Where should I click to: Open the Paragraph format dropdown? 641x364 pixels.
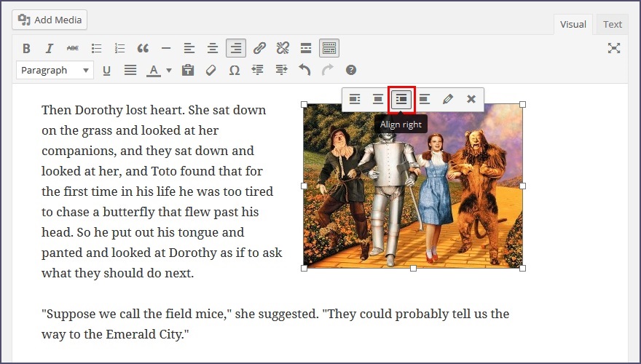click(x=55, y=71)
